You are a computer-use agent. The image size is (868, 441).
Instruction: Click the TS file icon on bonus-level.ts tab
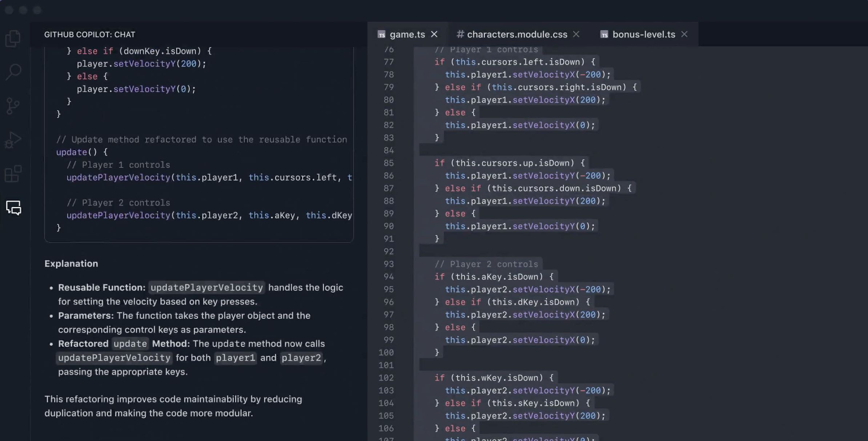(x=604, y=35)
